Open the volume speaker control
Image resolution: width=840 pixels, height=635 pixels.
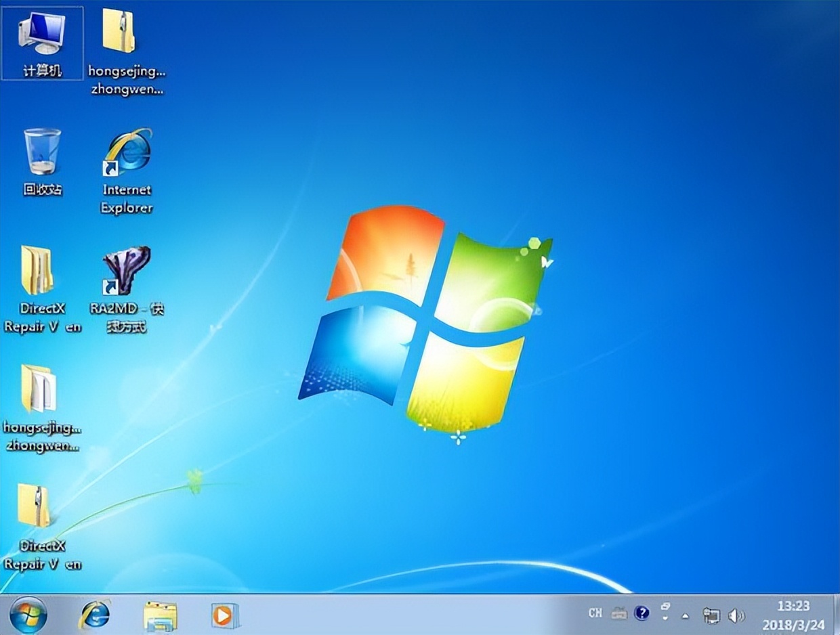(735, 615)
